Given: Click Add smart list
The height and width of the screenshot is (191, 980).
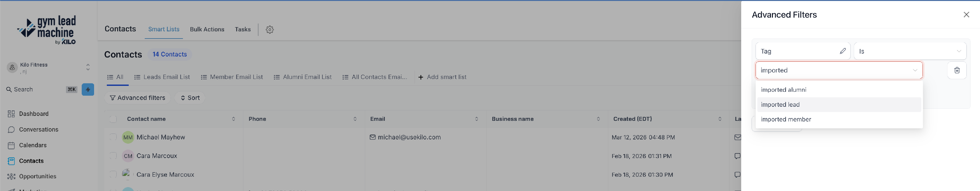Looking at the screenshot, I should 442,77.
